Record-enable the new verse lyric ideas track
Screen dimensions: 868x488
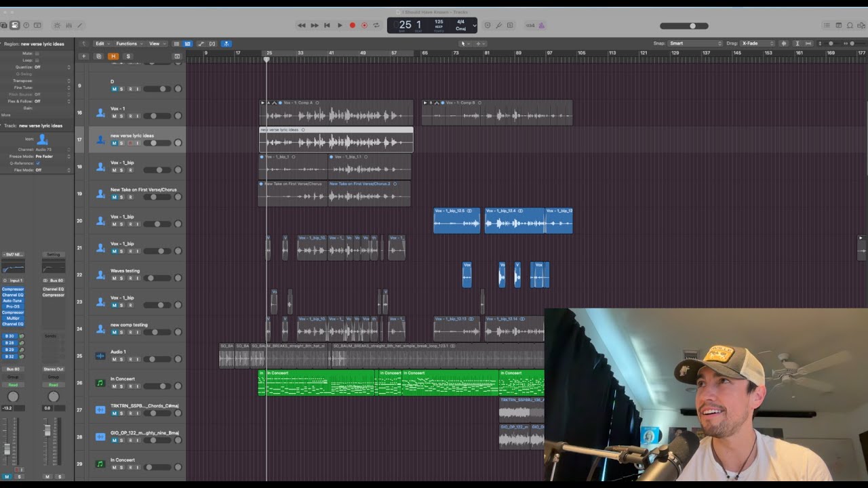click(x=130, y=143)
